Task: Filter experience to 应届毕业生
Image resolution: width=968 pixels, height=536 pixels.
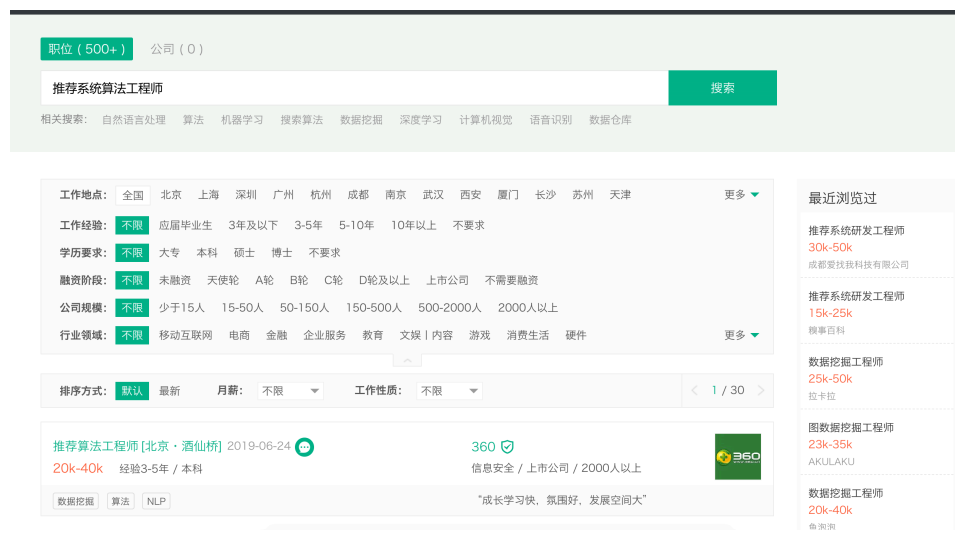Action: click(185, 225)
